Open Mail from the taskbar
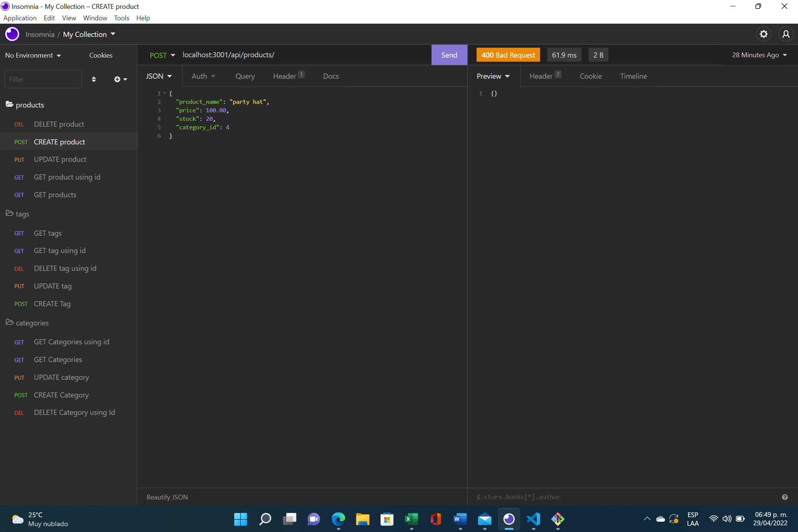 (484, 519)
